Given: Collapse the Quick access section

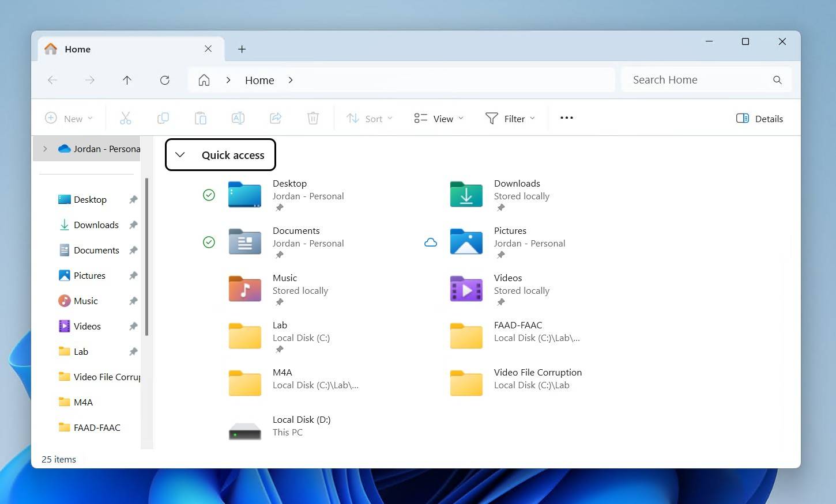Looking at the screenshot, I should pyautogui.click(x=180, y=155).
